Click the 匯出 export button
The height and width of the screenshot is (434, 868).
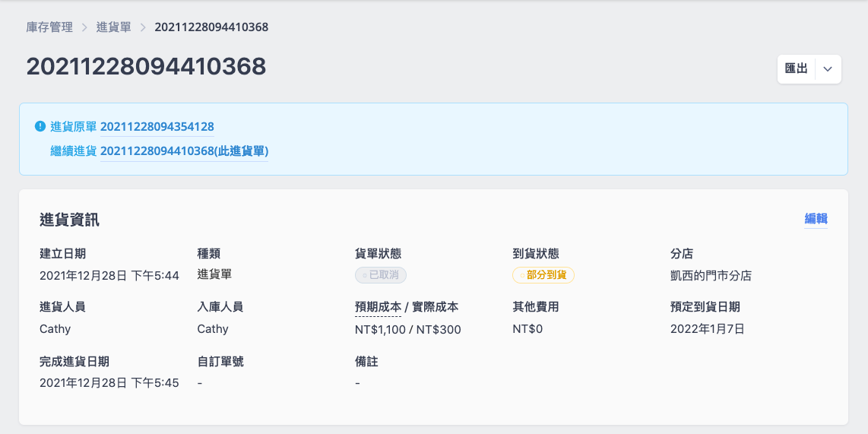click(x=796, y=69)
